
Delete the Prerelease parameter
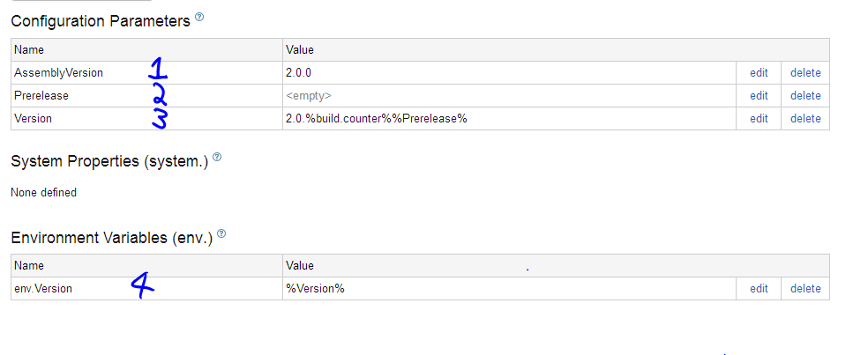point(804,96)
